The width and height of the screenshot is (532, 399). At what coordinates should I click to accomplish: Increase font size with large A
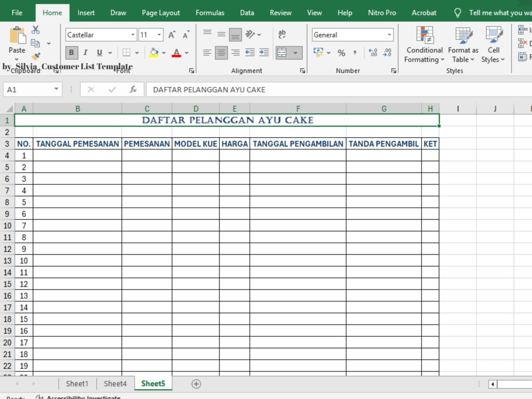click(172, 35)
